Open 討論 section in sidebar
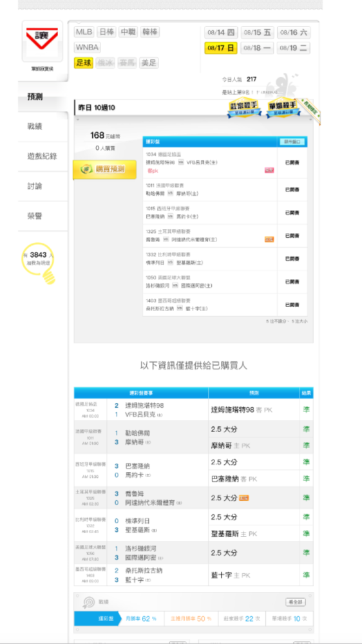 (35, 186)
